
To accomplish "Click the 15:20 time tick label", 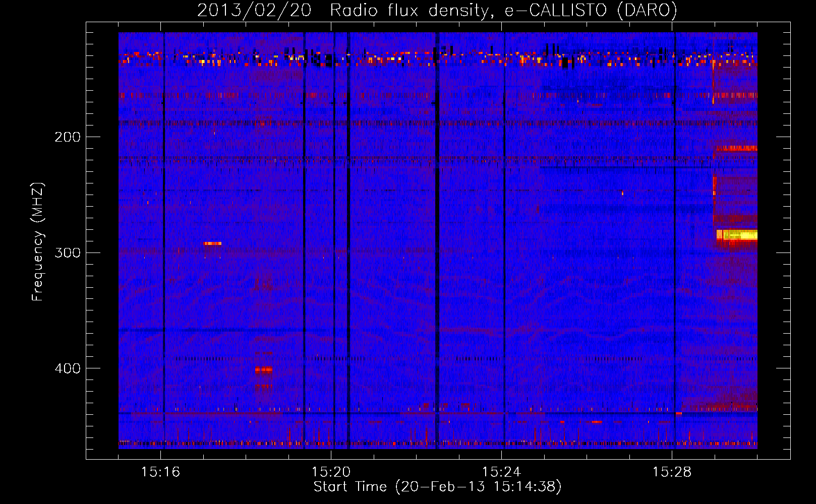I will (x=331, y=472).
